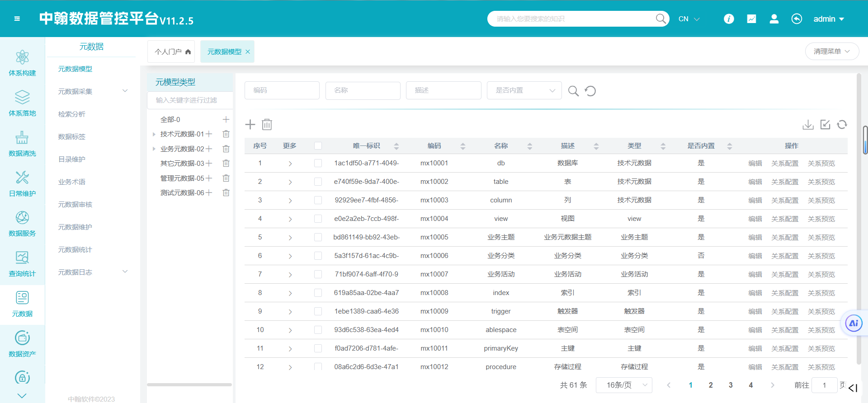The image size is (868, 403).
Task: Click 编辑 for the db row
Action: [x=755, y=164]
